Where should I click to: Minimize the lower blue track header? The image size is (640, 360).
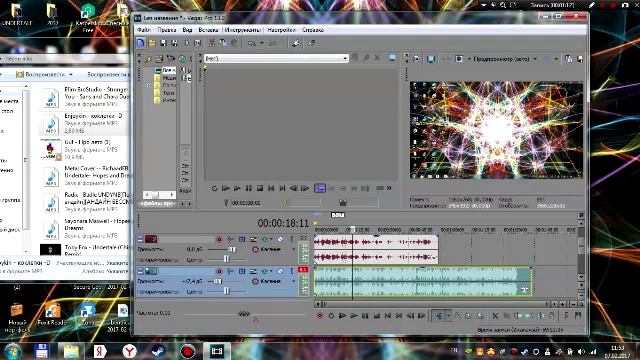tap(140, 271)
